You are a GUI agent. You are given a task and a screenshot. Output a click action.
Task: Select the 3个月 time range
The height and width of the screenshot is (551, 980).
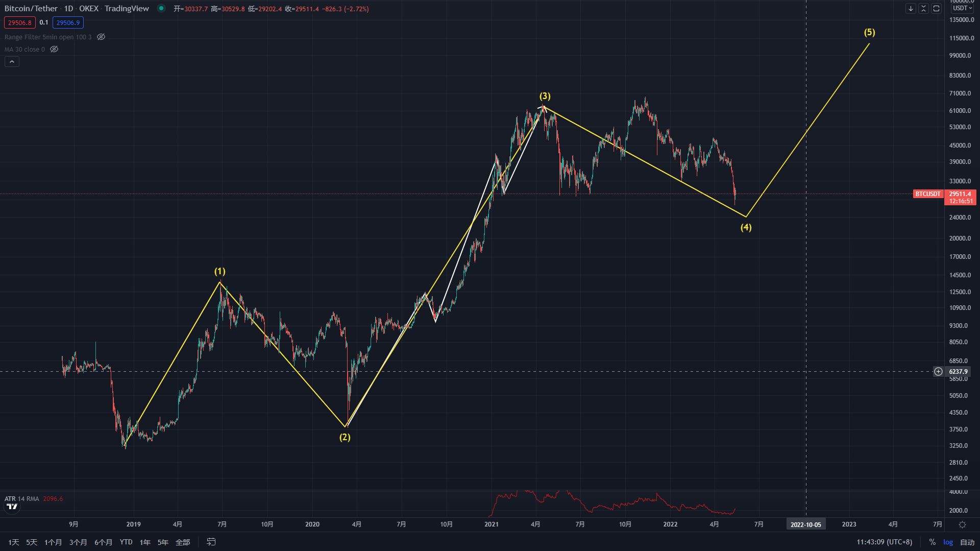(x=78, y=542)
